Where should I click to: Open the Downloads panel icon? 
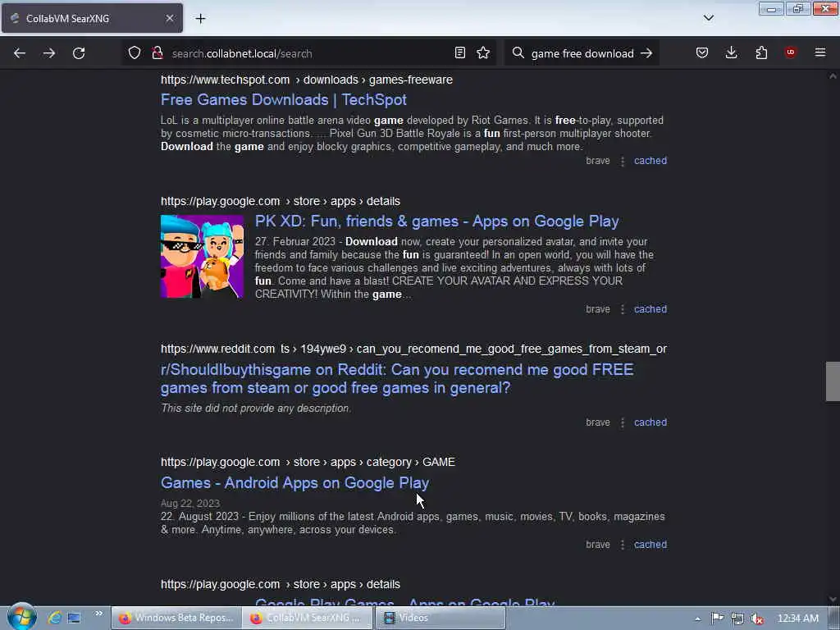(731, 52)
